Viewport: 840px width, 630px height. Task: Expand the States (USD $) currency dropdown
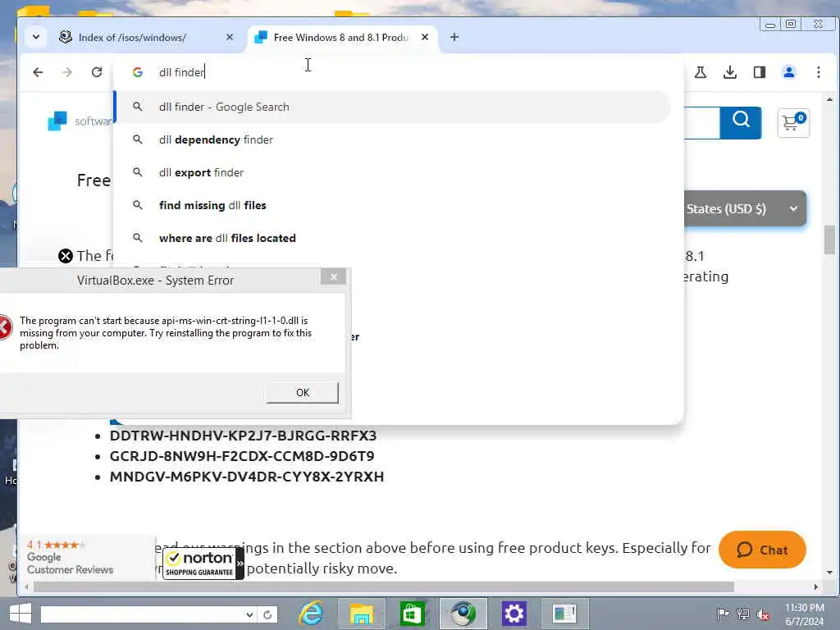[x=745, y=208]
